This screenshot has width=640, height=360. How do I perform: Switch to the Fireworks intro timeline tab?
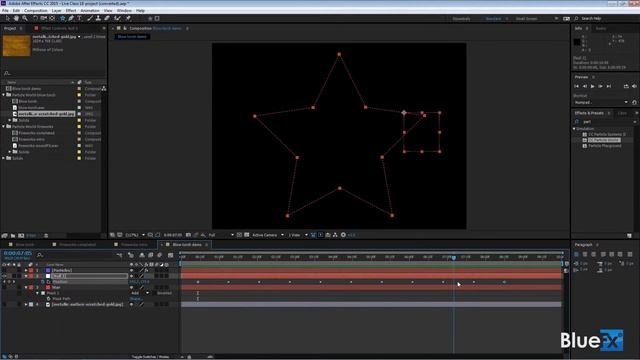134,245
